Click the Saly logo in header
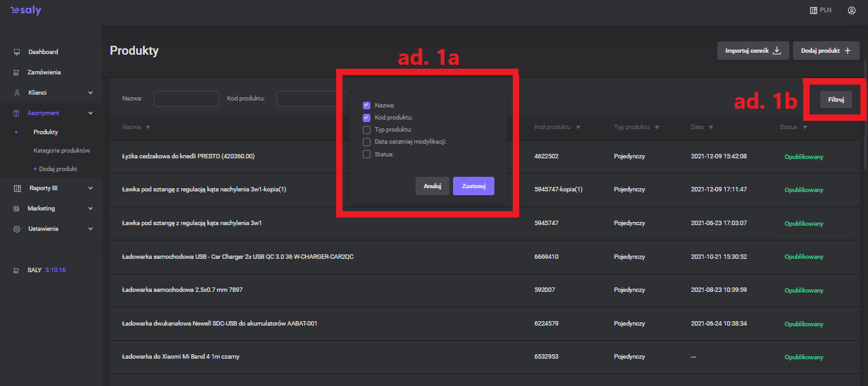Viewport: 868px width, 386px height. point(25,11)
